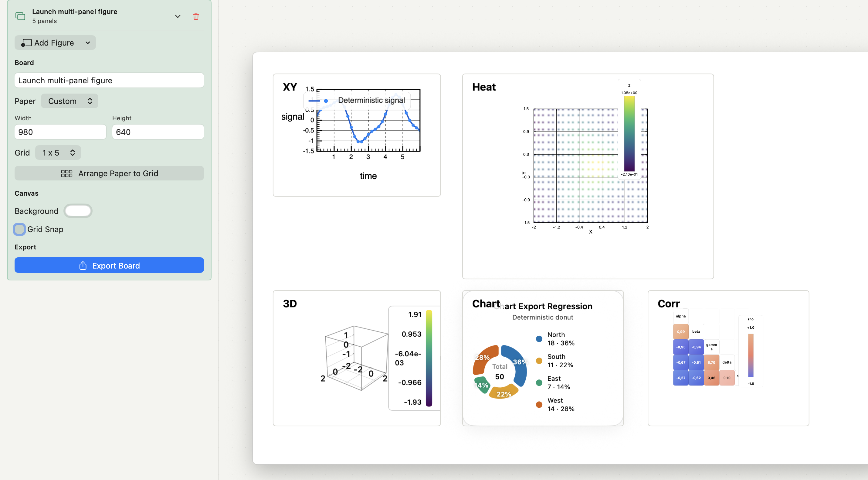868x480 pixels.
Task: Click the Height field showing 640
Action: tap(158, 132)
